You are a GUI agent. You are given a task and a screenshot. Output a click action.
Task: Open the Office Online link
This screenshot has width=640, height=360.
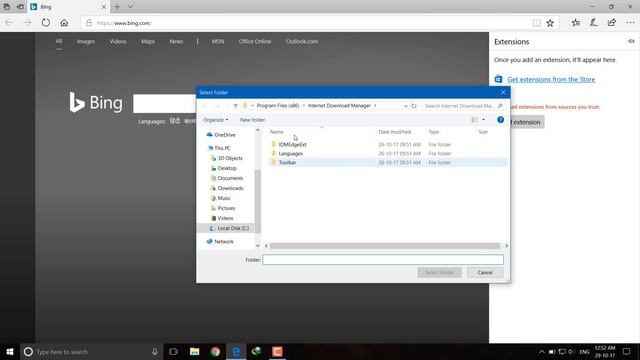point(255,41)
